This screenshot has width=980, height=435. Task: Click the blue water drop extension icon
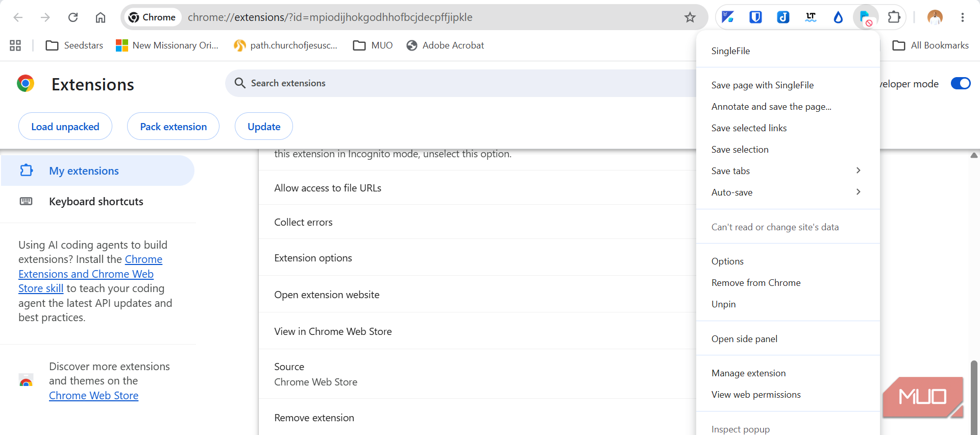pos(838,17)
